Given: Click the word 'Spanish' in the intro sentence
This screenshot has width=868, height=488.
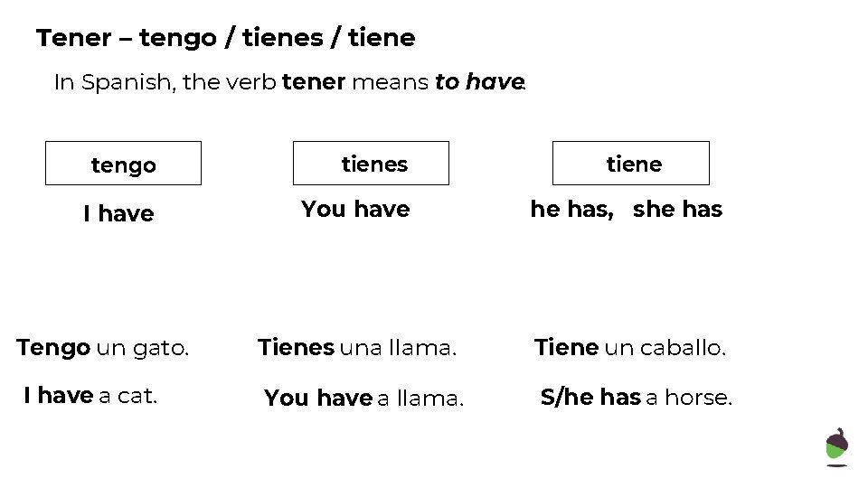Looking at the screenshot, I should pos(127,83).
